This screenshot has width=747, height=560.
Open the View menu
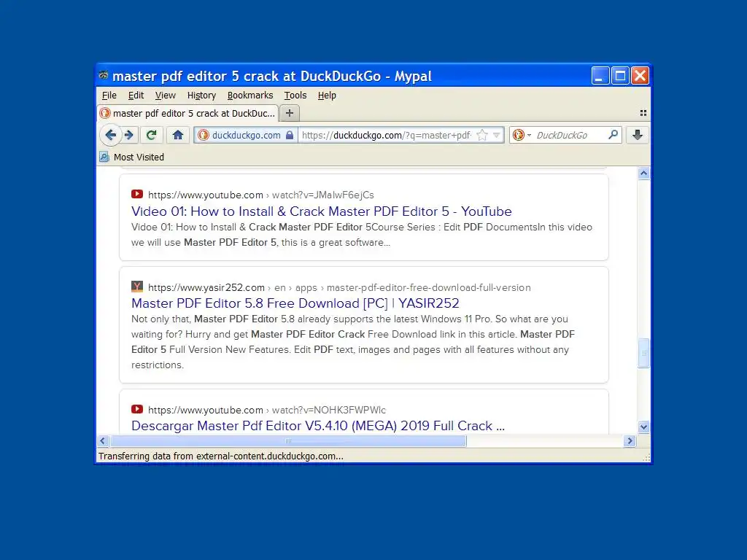[x=166, y=96]
